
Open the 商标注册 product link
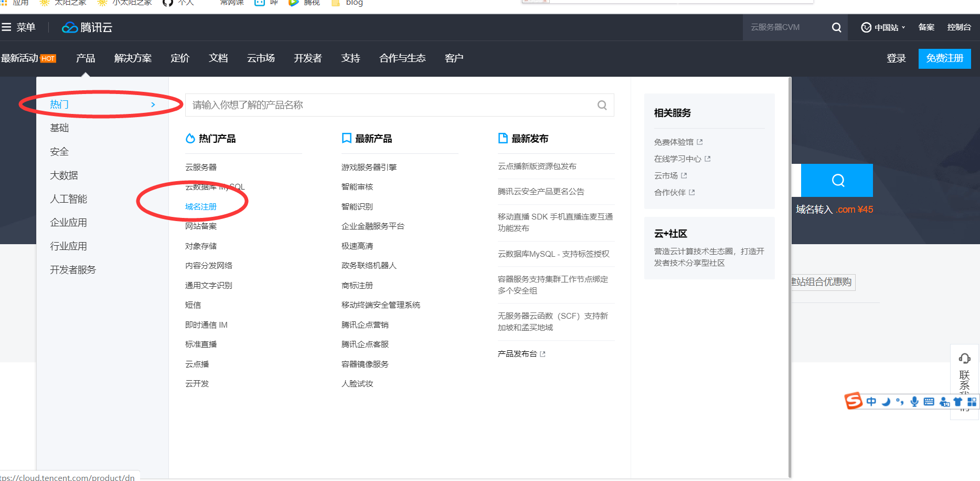point(357,285)
